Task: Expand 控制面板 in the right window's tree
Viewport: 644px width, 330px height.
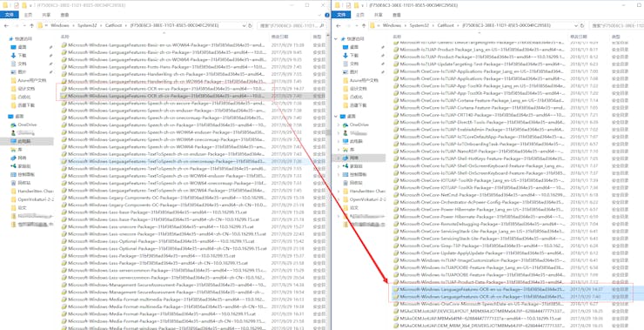Action: coord(339,174)
